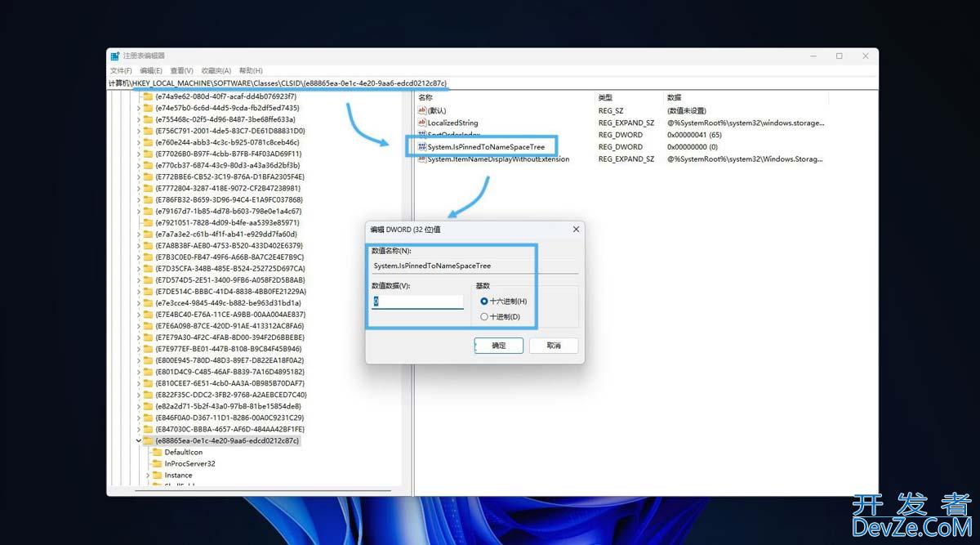Click folder icon of {E786FB32-B659-3D96-94C4-E1A9FC037868}
Image resolution: width=980 pixels, height=545 pixels.
pyautogui.click(x=148, y=199)
